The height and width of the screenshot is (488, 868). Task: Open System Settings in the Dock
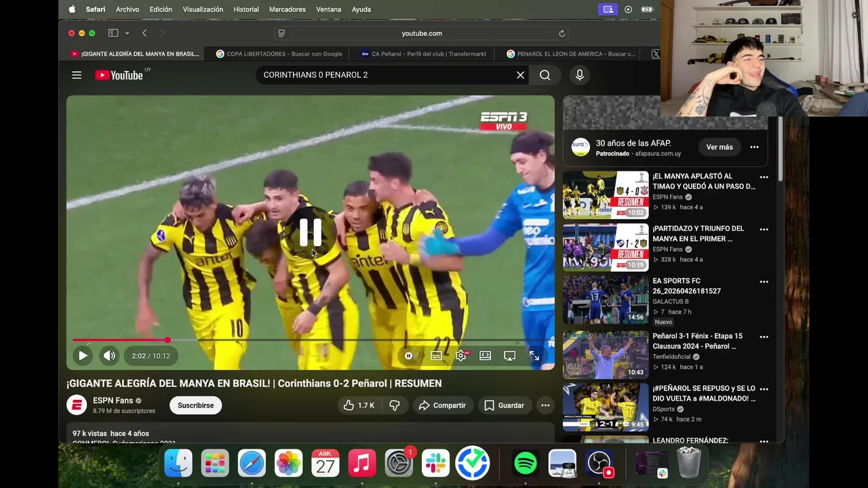[399, 464]
